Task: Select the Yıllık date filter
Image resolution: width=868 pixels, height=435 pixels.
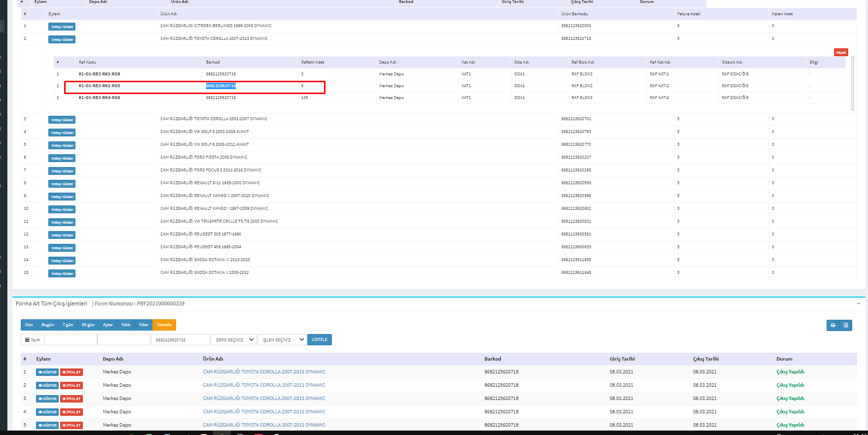Action: click(126, 325)
